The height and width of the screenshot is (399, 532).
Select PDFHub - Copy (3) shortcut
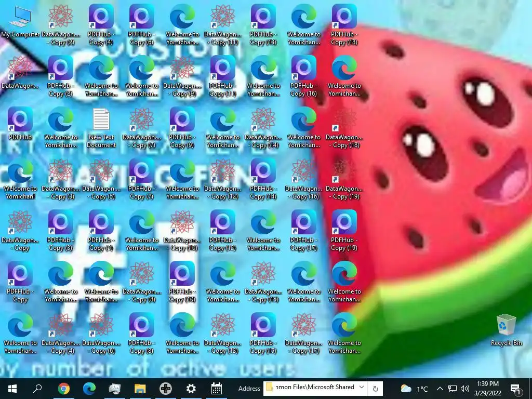click(61, 231)
